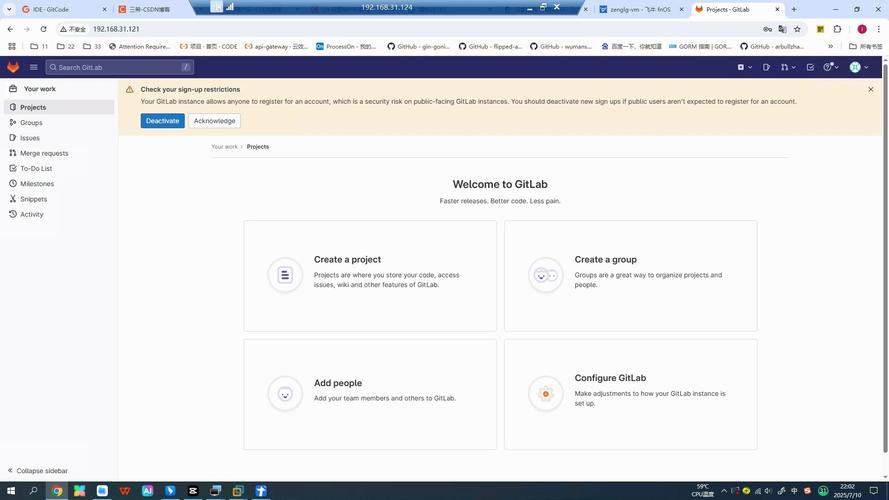Collapse the sidebar
889x500 pixels.
[x=37, y=471]
